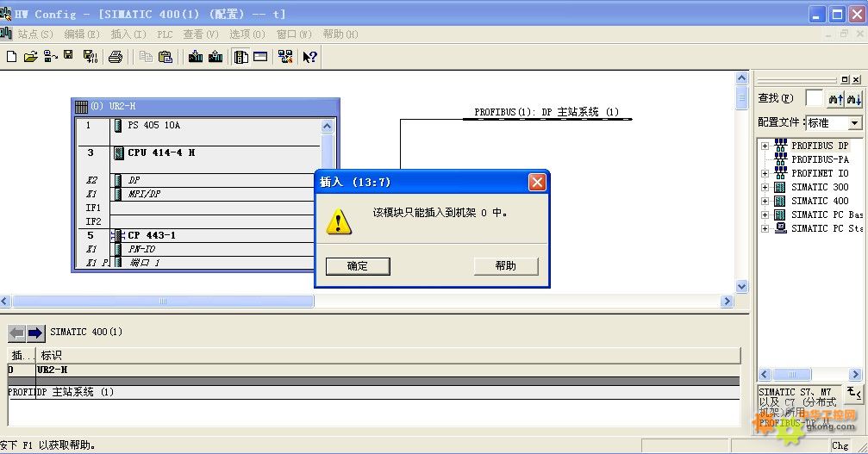Open the PLC menu
This screenshot has height=454, width=868.
(165, 34)
